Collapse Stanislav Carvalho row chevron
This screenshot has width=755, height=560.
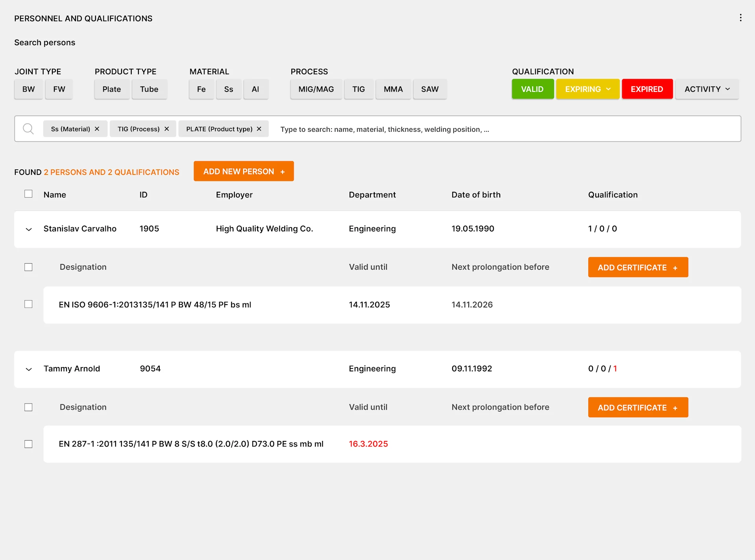(x=29, y=229)
